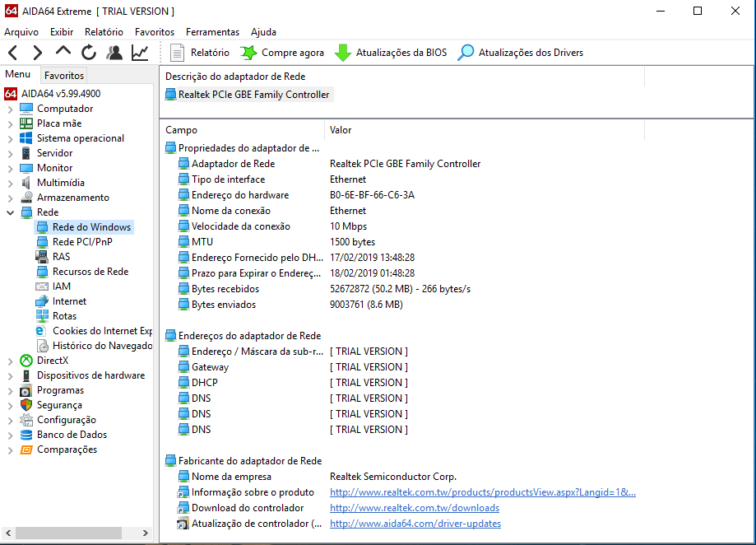Screen dimensions: 756x545
Task: Select Rede PCI/PnP in tree
Action: pyautogui.click(x=82, y=242)
